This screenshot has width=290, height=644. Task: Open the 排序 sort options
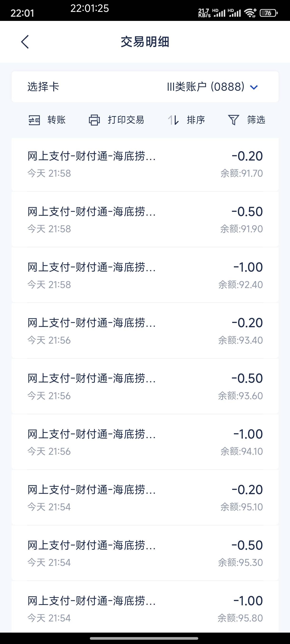coord(196,120)
